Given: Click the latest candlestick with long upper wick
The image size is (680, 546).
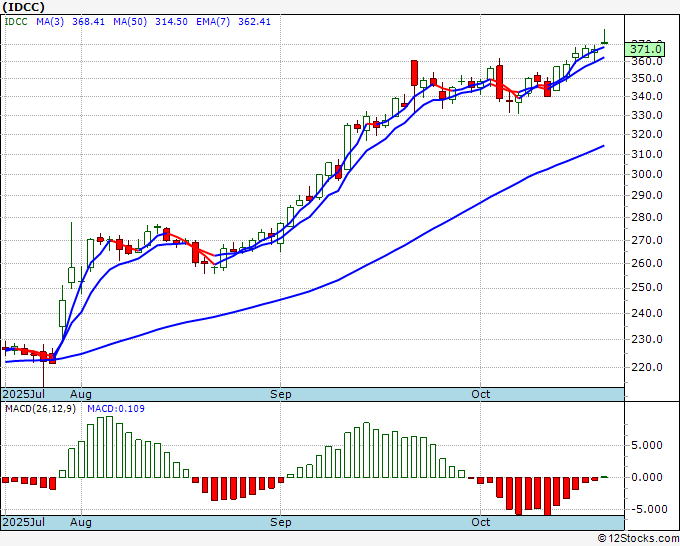Looking at the screenshot, I should pos(604,37).
